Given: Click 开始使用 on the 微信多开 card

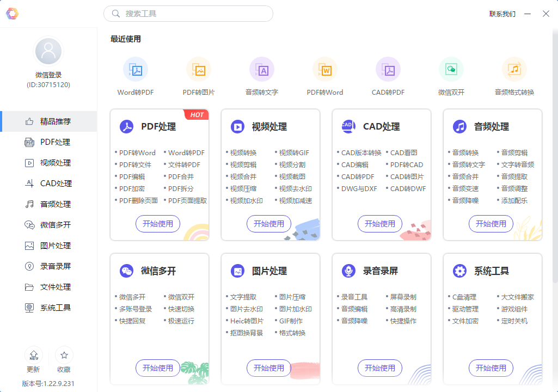Looking at the screenshot, I should pyautogui.click(x=158, y=368).
